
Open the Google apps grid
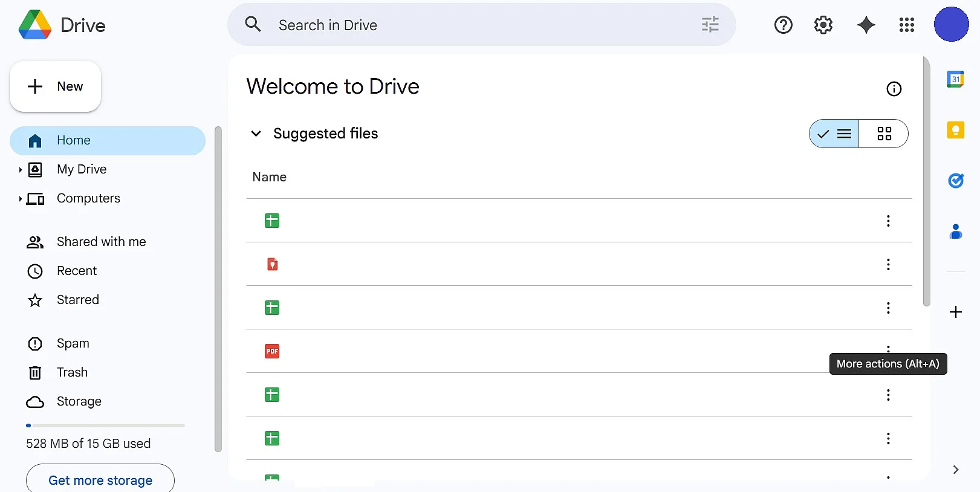tap(907, 25)
